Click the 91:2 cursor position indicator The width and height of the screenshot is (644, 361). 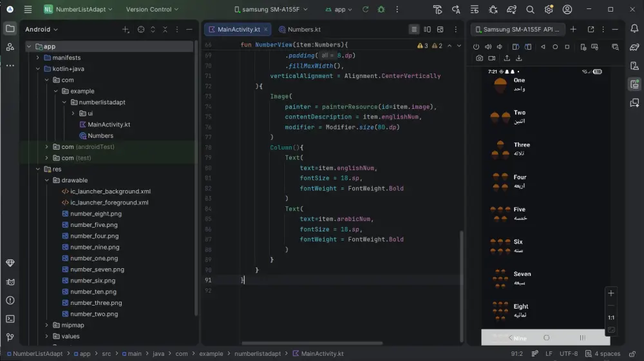[516, 354]
